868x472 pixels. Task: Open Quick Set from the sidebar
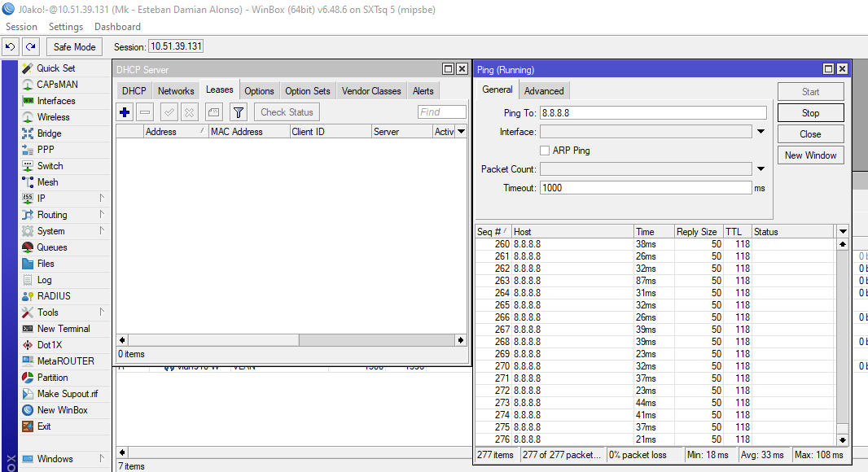pyautogui.click(x=55, y=68)
